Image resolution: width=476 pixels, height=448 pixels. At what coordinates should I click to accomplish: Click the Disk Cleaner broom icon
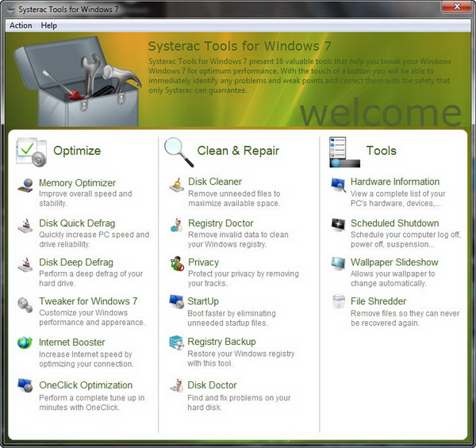click(x=176, y=186)
